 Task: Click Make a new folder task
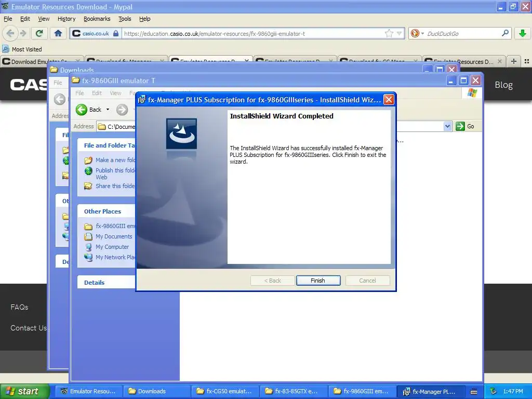pos(110,160)
